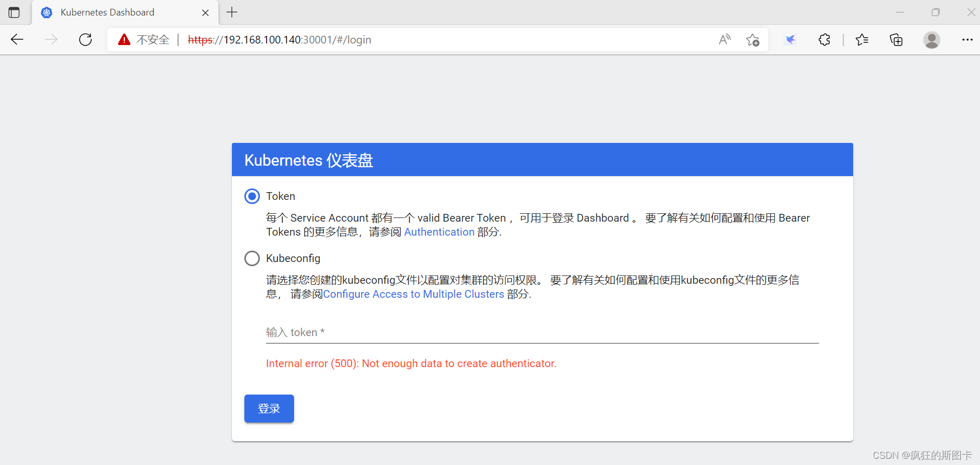
Task: Open the Collections icon
Action: [896, 39]
